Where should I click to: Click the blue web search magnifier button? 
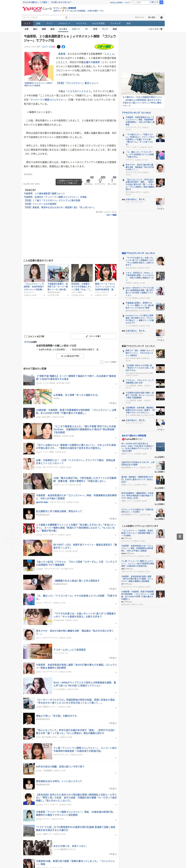161,2
